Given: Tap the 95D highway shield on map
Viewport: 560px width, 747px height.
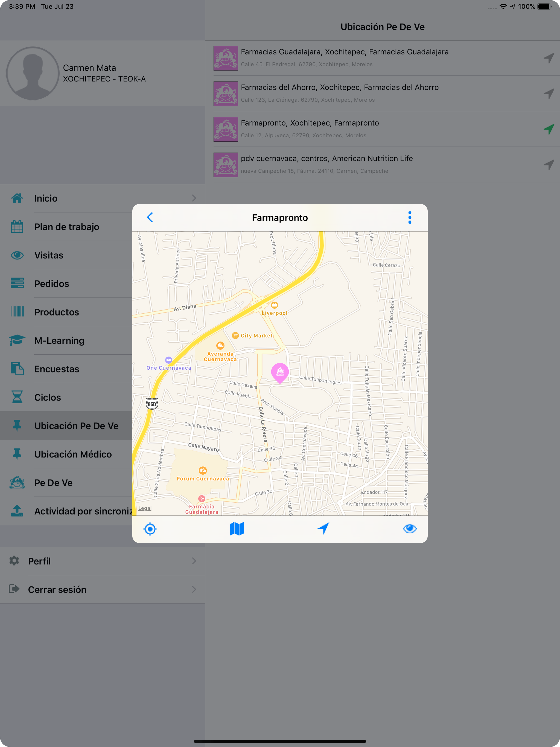Looking at the screenshot, I should pos(152,404).
